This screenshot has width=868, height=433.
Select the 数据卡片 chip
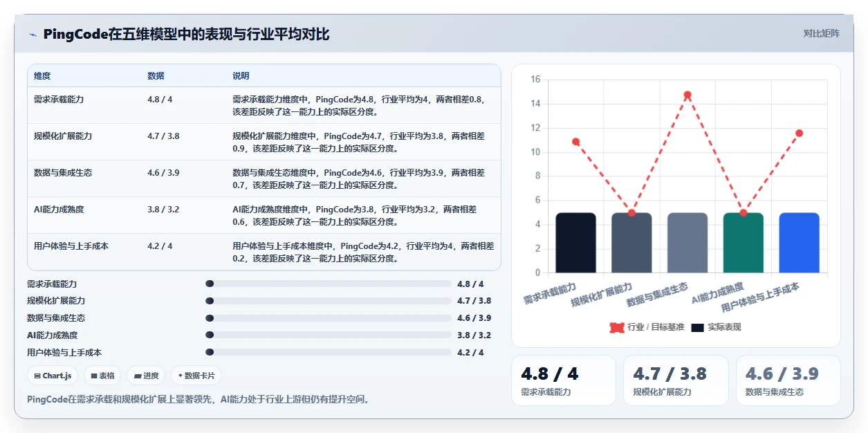click(196, 376)
